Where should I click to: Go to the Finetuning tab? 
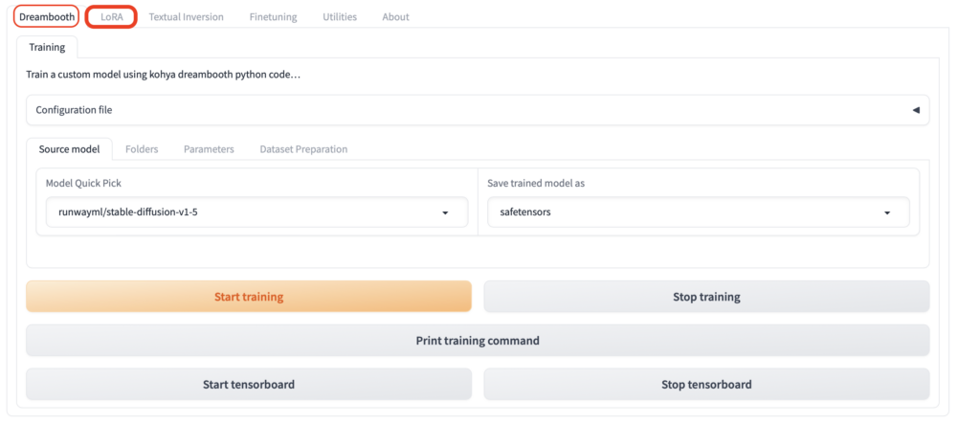click(273, 17)
